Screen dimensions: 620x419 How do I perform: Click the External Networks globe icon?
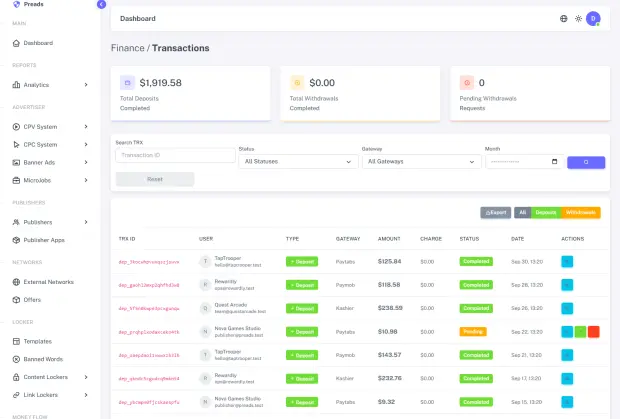coord(16,282)
